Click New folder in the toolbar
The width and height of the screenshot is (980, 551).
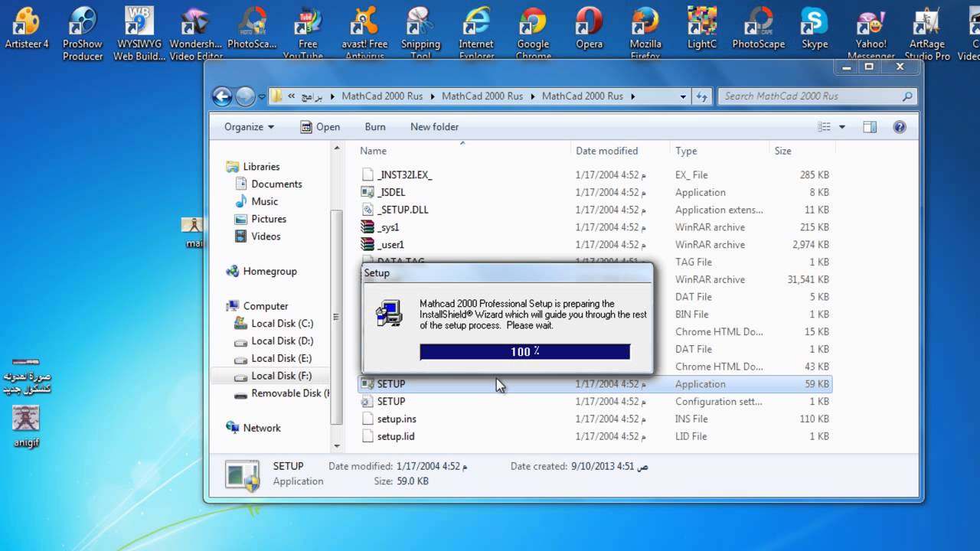pos(434,127)
